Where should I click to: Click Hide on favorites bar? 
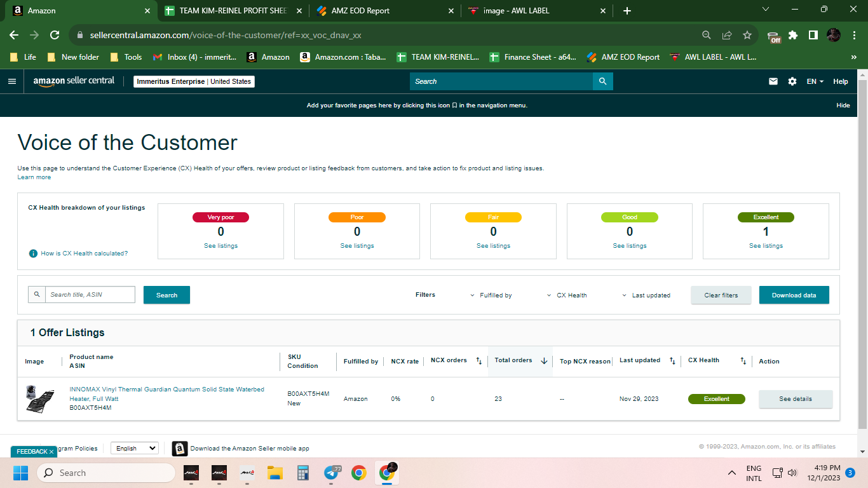[x=843, y=105]
